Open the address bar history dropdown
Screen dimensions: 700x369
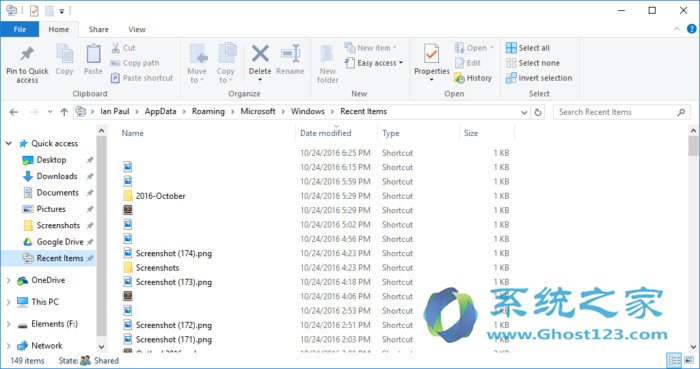click(524, 112)
